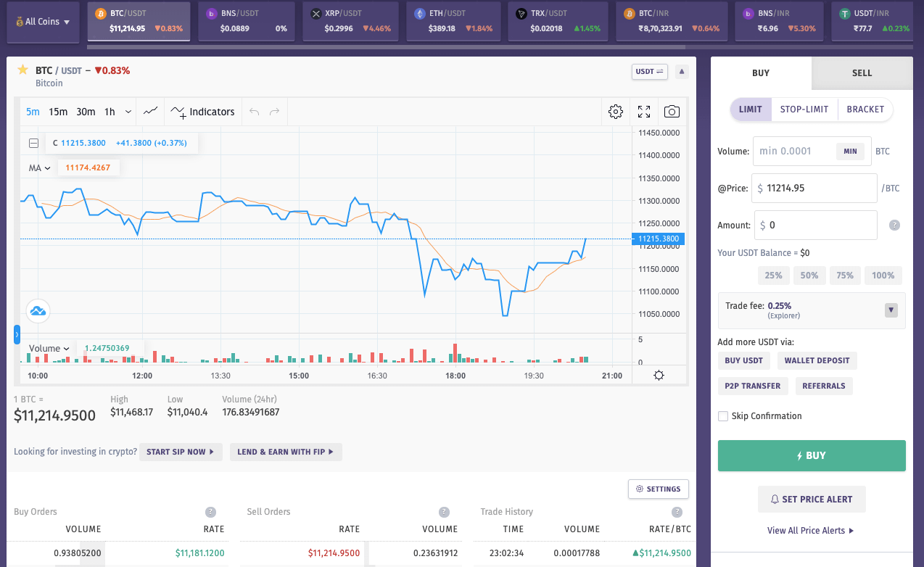Open the All Coins dropdown
Viewport: 924px width, 567px height.
[x=44, y=22]
